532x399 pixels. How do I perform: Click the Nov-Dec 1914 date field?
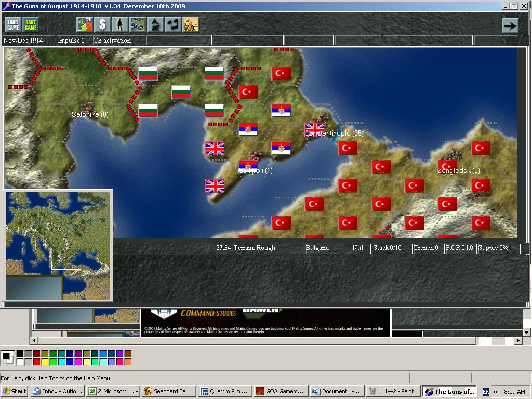(28, 41)
